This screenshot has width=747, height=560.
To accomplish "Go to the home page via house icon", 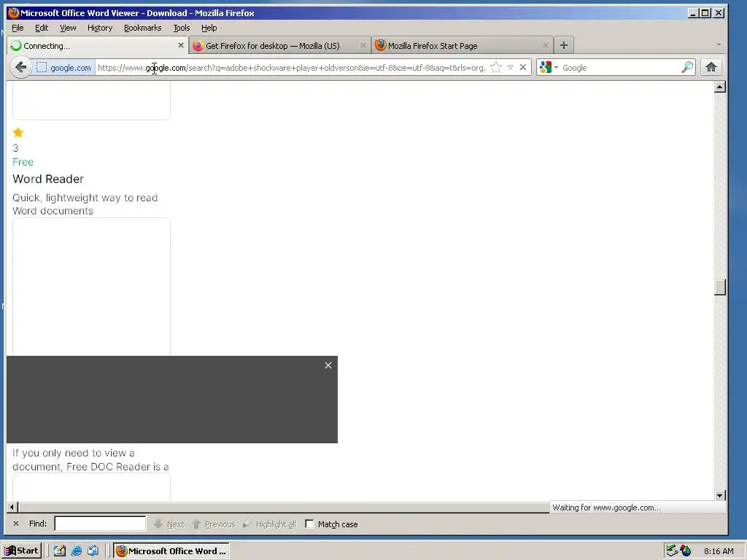I will pos(711,67).
